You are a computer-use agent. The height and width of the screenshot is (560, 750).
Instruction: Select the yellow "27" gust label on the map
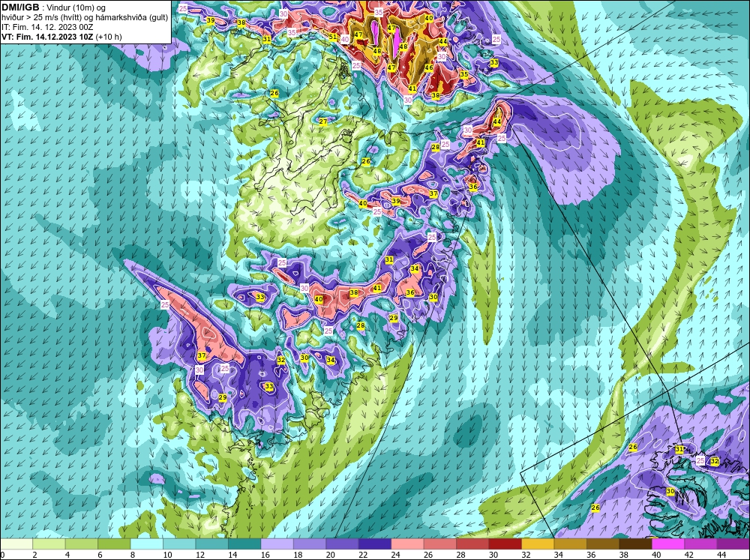point(323,121)
